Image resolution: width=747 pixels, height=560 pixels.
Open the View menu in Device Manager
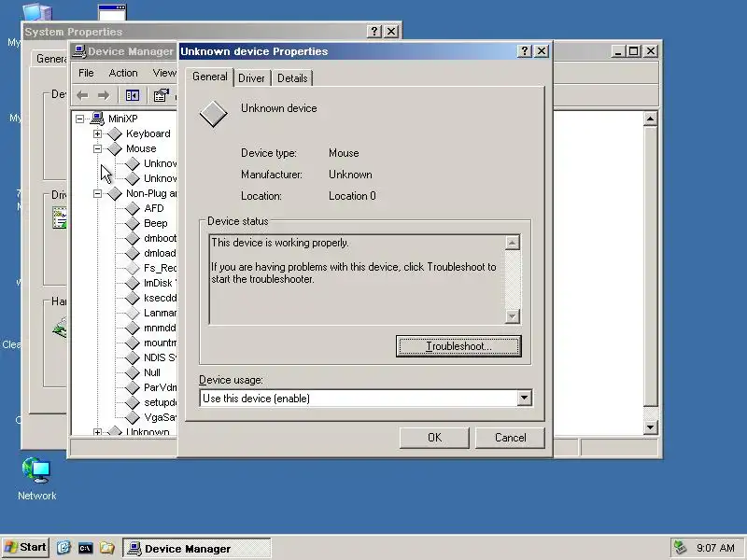(164, 73)
